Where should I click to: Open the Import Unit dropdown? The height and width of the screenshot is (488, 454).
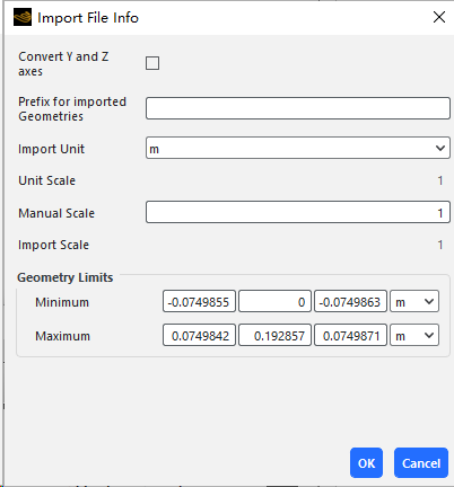click(x=298, y=148)
